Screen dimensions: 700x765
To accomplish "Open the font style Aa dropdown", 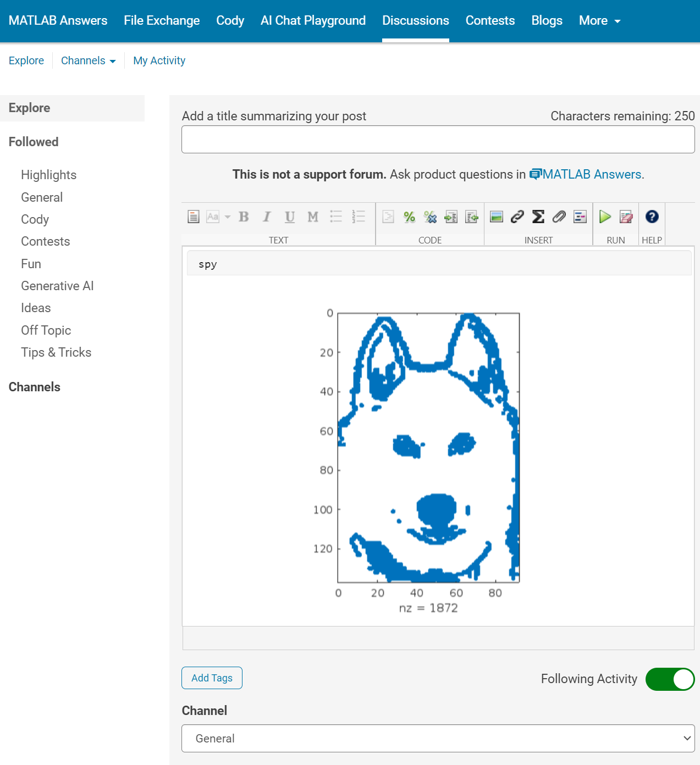I will pyautogui.click(x=218, y=217).
